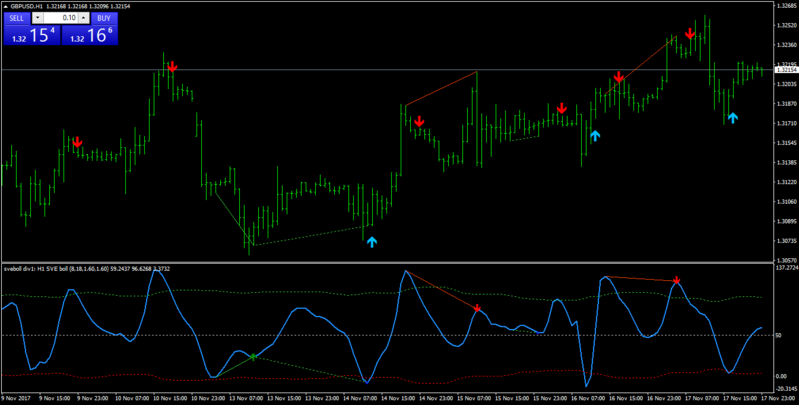799x405 pixels.
Task: Increase lot volume with the up arrow
Action: click(84, 18)
